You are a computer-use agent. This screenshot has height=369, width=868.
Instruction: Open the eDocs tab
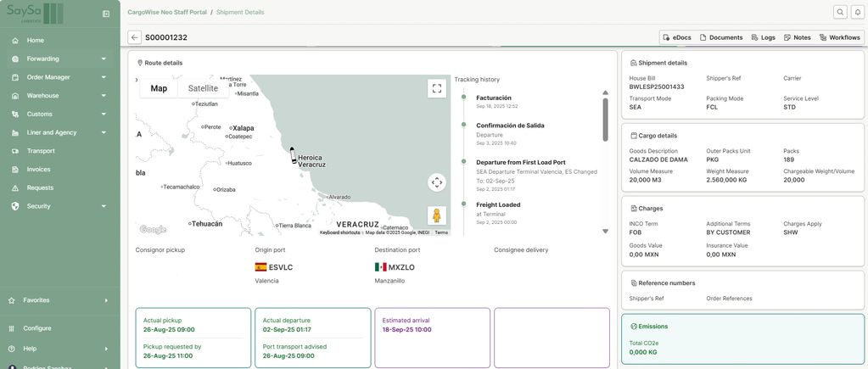(x=676, y=37)
